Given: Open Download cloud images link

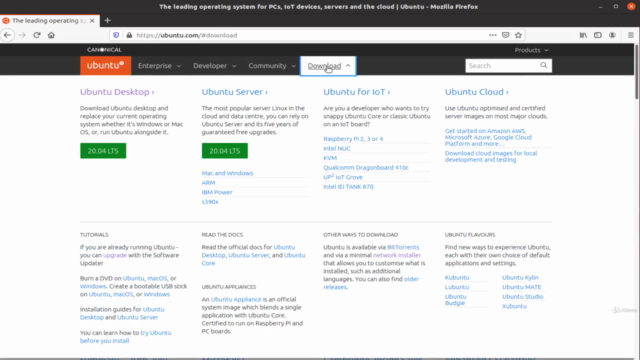Looking at the screenshot, I should pyautogui.click(x=491, y=156).
